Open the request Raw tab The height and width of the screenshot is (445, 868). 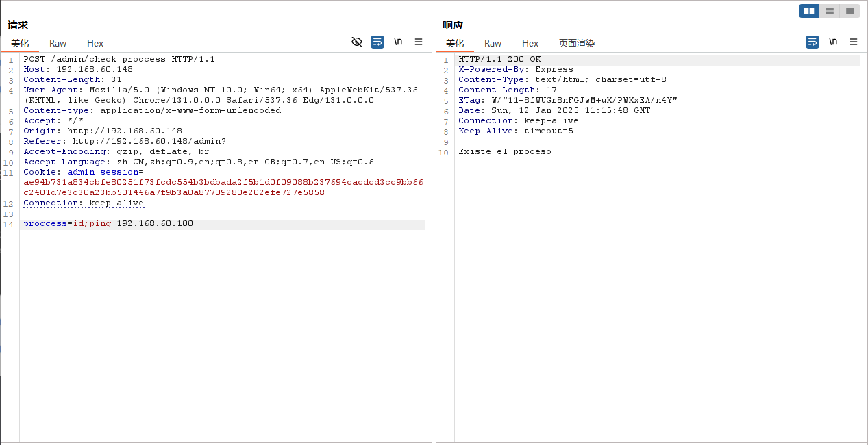pyautogui.click(x=58, y=44)
